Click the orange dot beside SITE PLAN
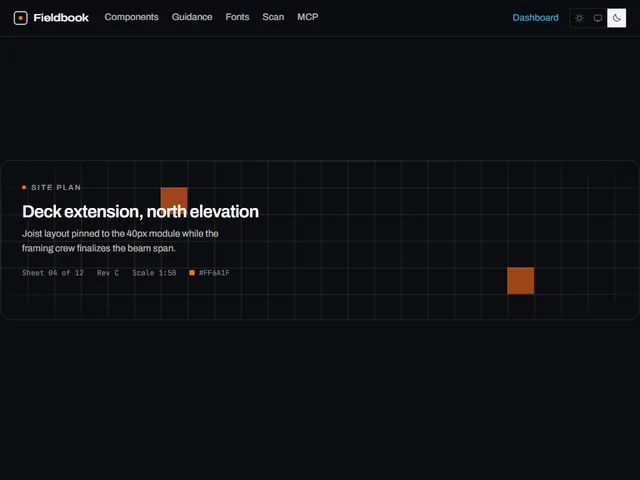Viewport: 640px width, 480px height. pyautogui.click(x=24, y=187)
